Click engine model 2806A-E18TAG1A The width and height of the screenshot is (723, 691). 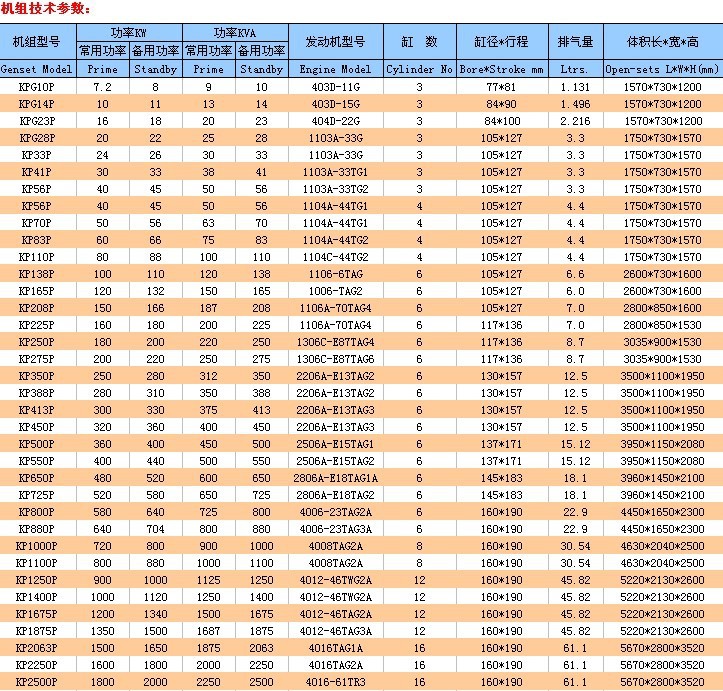336,478
